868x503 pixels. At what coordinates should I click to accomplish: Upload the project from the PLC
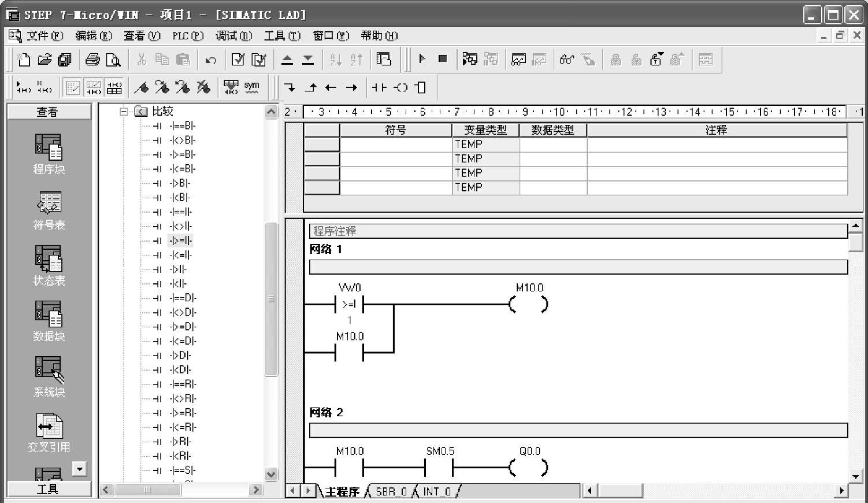coord(287,60)
